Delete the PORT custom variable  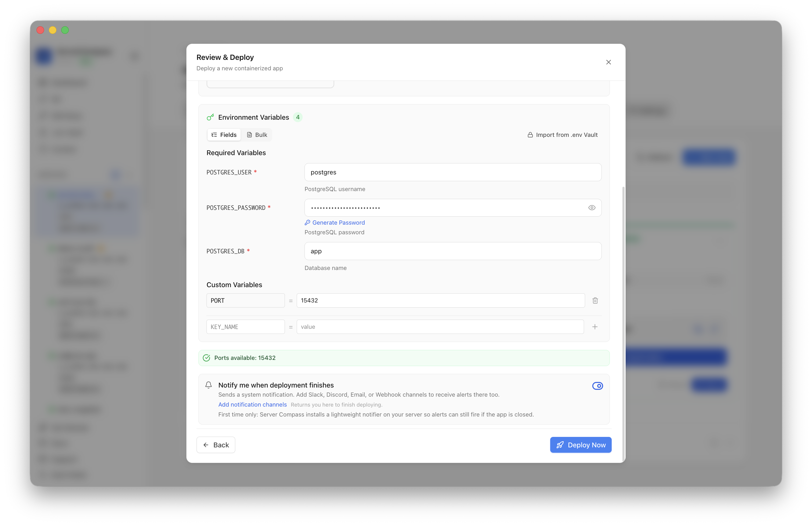(595, 300)
